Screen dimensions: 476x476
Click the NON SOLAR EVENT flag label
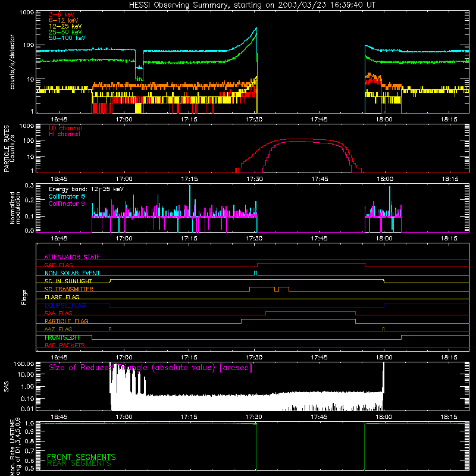coord(72,273)
